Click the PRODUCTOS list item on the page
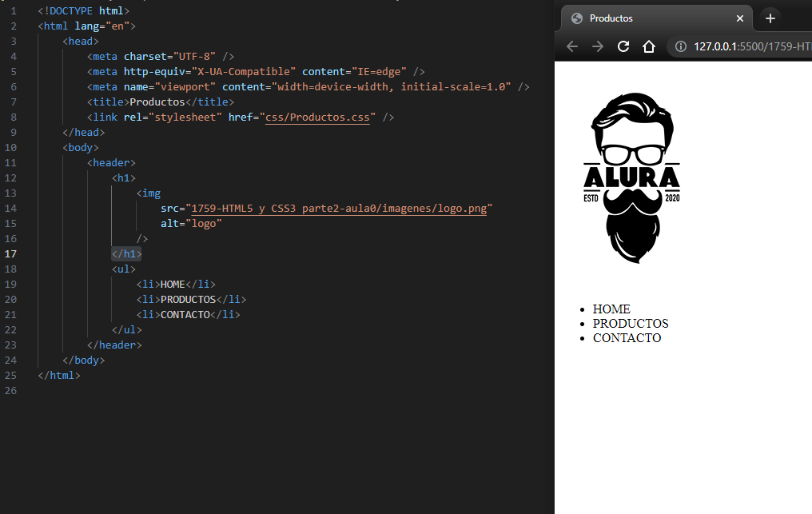 (631, 324)
